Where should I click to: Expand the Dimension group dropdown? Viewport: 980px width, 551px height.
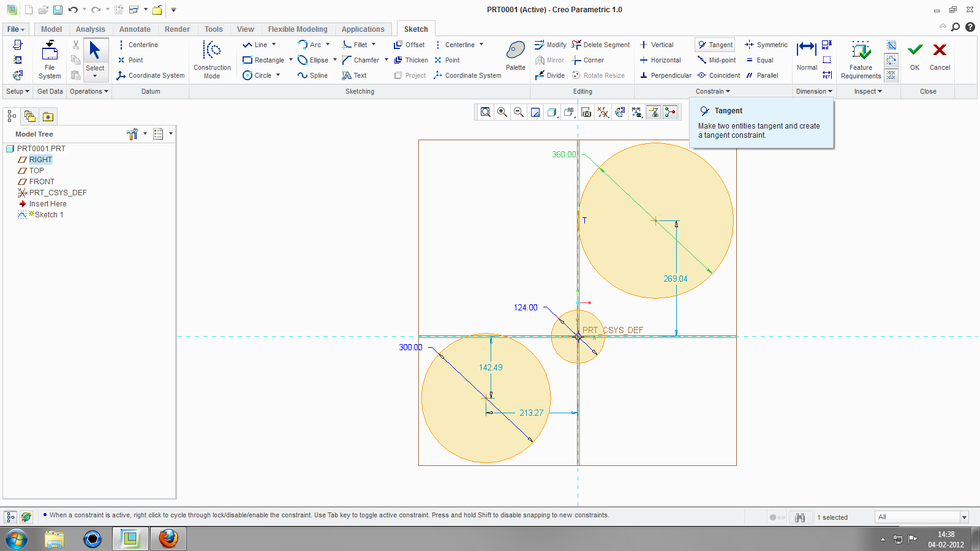tap(814, 91)
